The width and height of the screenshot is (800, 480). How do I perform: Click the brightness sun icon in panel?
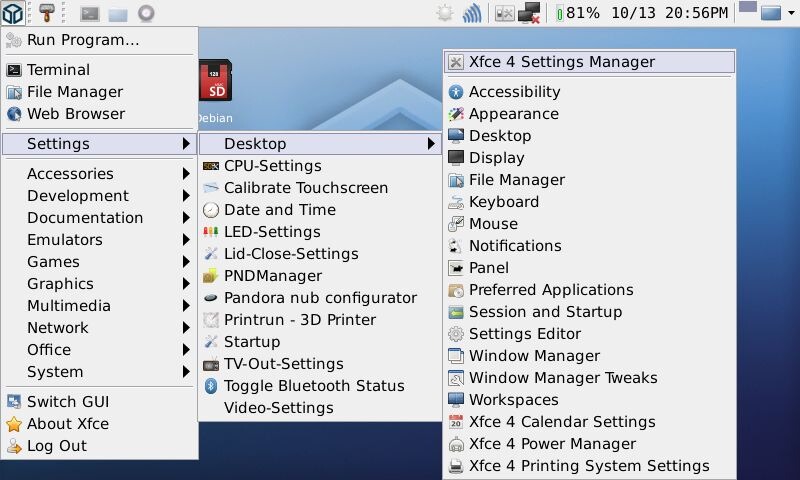(x=445, y=13)
